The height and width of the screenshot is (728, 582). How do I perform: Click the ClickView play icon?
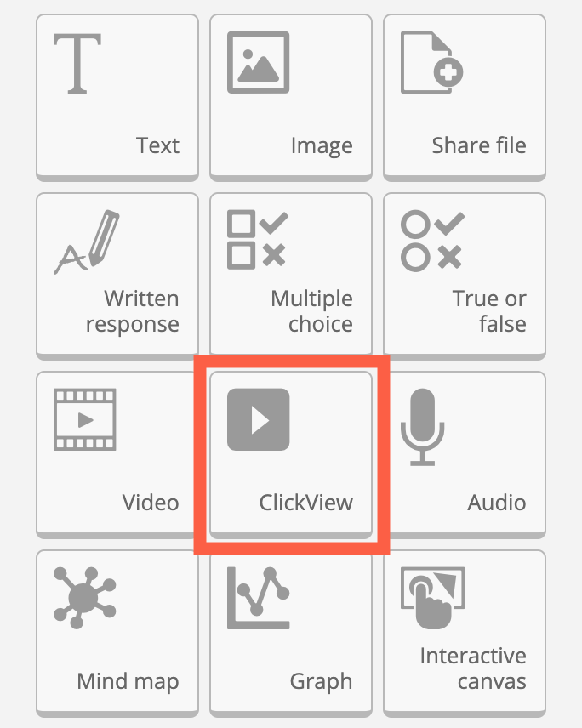click(259, 420)
